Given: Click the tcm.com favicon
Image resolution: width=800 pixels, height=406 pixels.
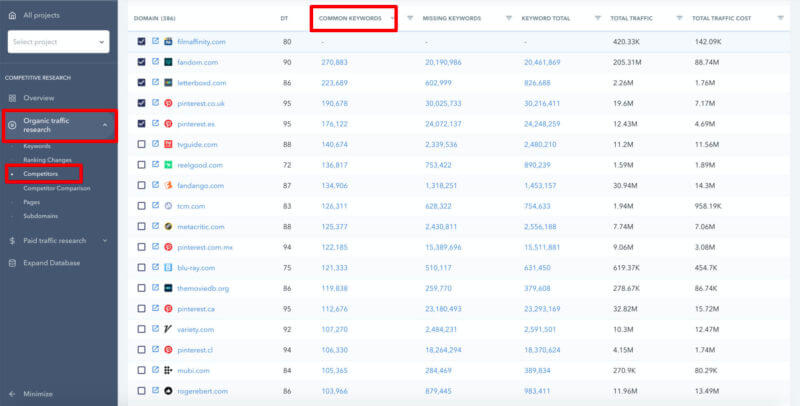Looking at the screenshot, I should click(168, 206).
